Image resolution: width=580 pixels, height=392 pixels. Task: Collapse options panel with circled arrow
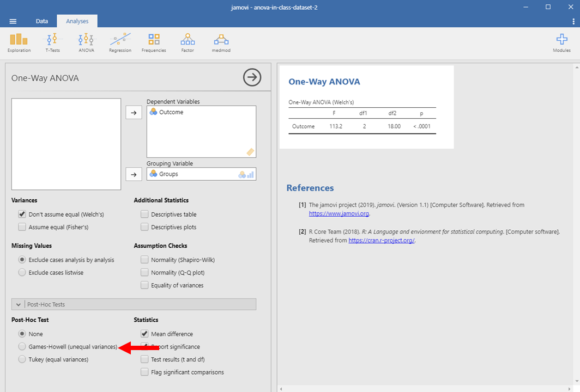click(252, 78)
